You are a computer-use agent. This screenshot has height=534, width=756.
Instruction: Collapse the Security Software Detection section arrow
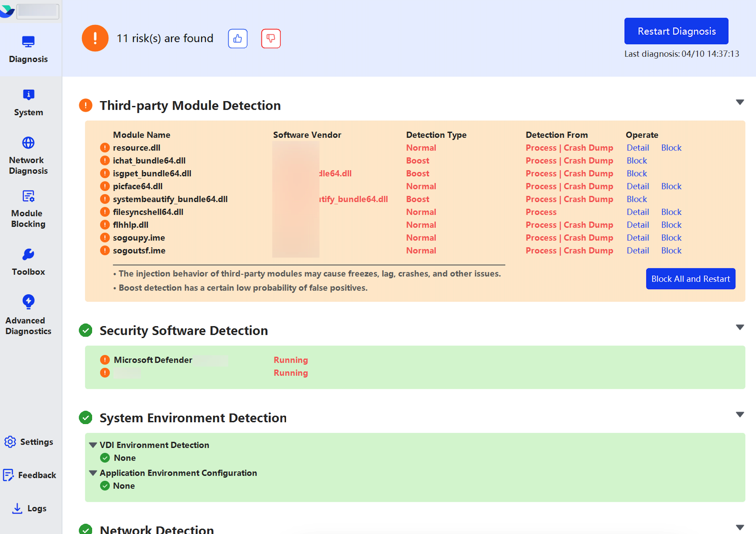pos(740,327)
